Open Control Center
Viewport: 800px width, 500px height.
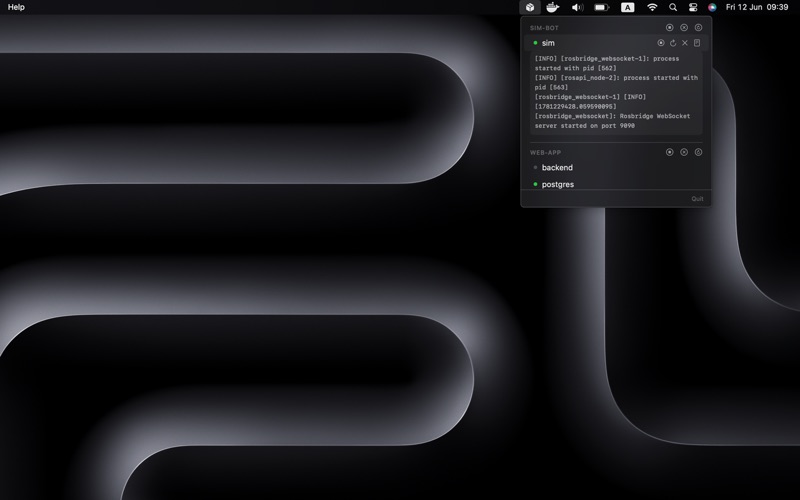pyautogui.click(x=693, y=7)
